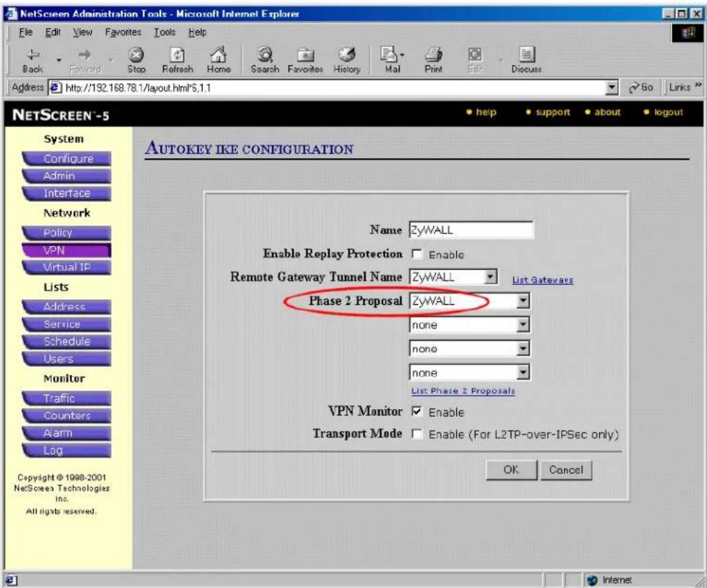Open Address in Lists sidebar
Viewport: 707px width, 588px height.
66,307
